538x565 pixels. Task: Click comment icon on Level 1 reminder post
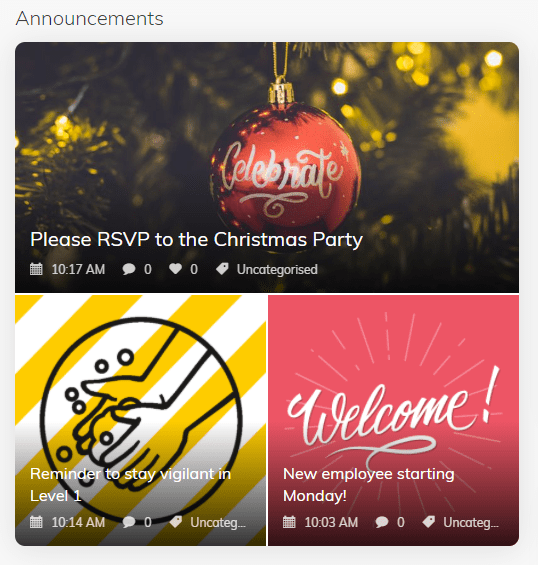(129, 522)
